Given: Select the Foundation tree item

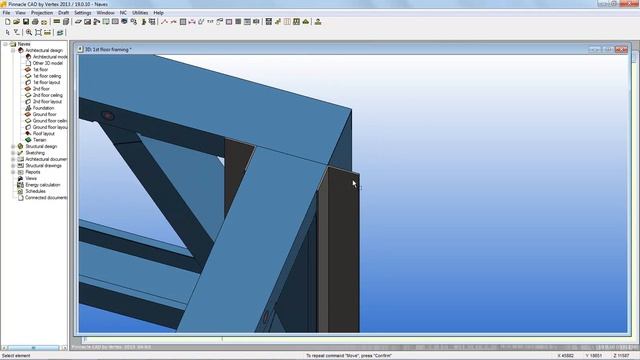Looking at the screenshot, I should 43,108.
